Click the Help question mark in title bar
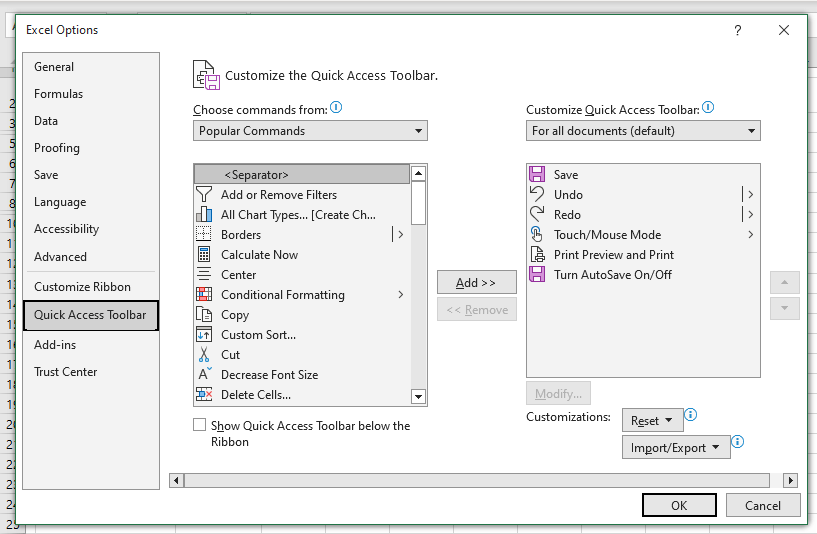Viewport: 817px width, 534px height. pyautogui.click(x=737, y=30)
